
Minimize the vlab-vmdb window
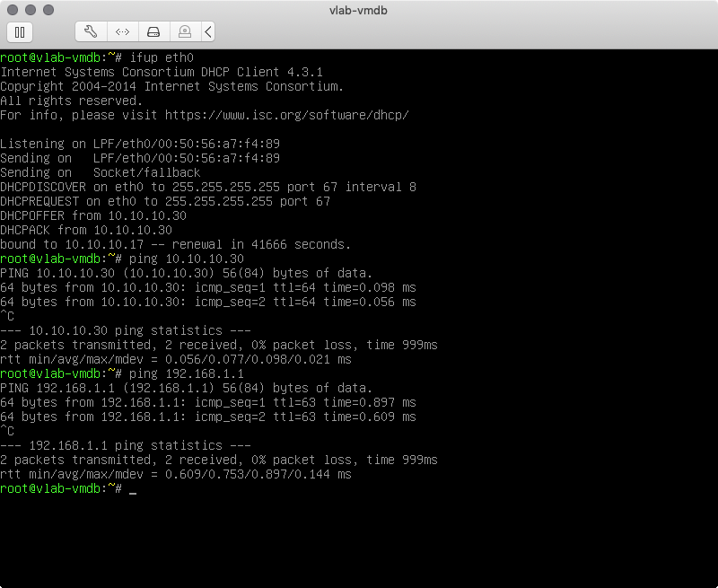click(x=30, y=10)
